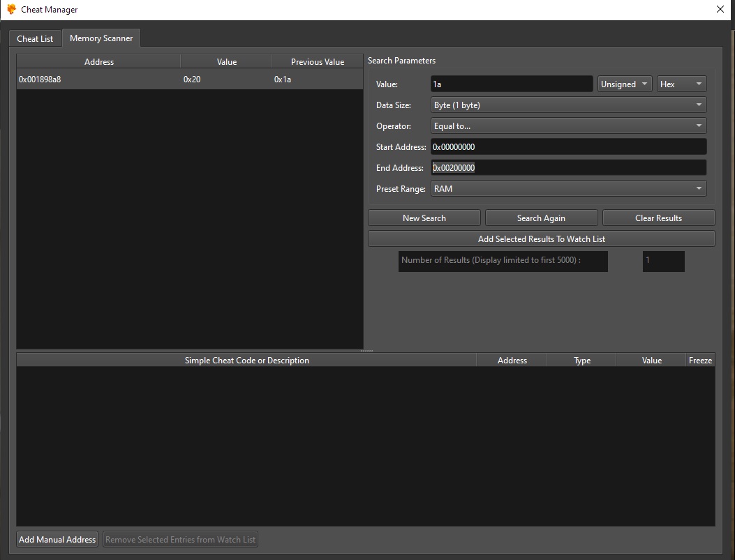Close the Cheat Manager window
This screenshot has width=735, height=560.
720,10
